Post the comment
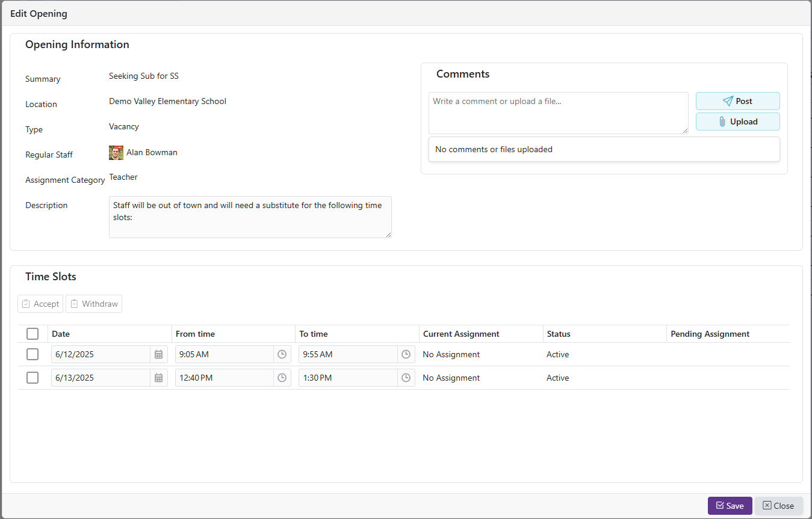812x519 pixels. [x=737, y=101]
